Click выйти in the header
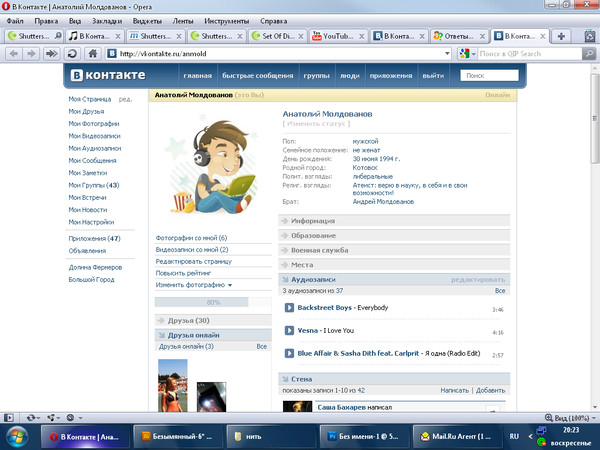This screenshot has height=450, width=600. pos(433,75)
